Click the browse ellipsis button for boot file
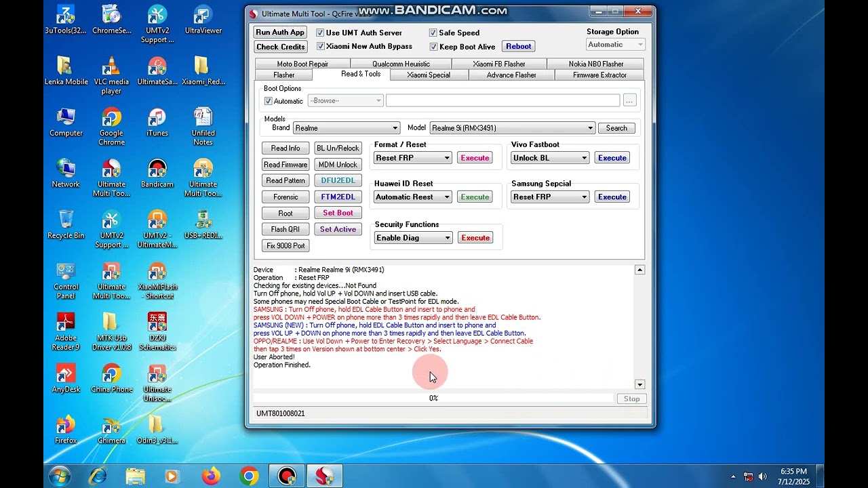This screenshot has width=868, height=488. 630,101
